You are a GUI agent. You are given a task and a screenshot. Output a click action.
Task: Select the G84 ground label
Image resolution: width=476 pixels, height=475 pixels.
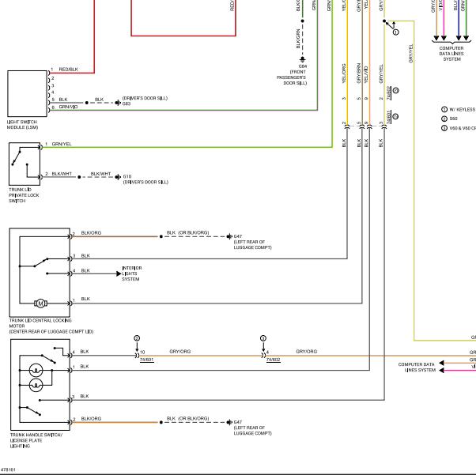(303, 66)
